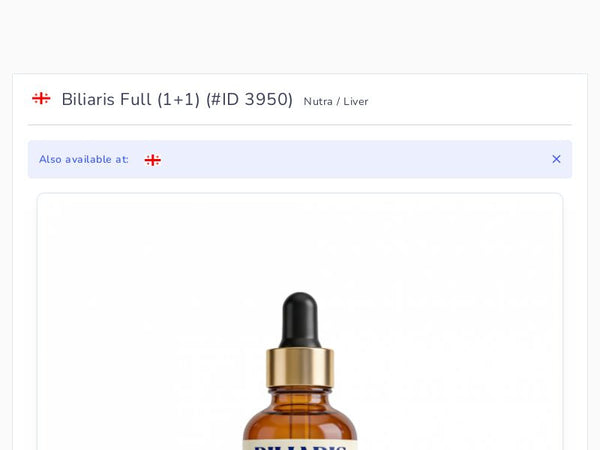Click the empty area of blue banner
Screen dimensions: 600x450
(356, 159)
